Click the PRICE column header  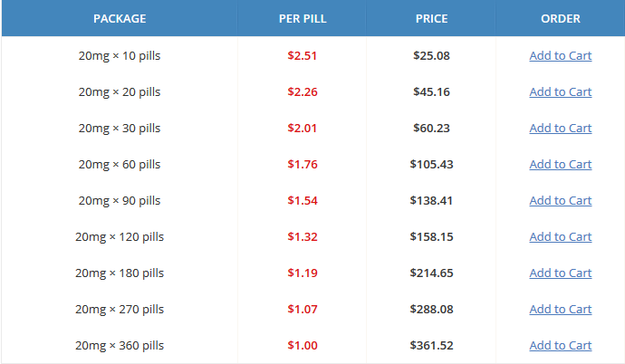pyautogui.click(x=432, y=19)
